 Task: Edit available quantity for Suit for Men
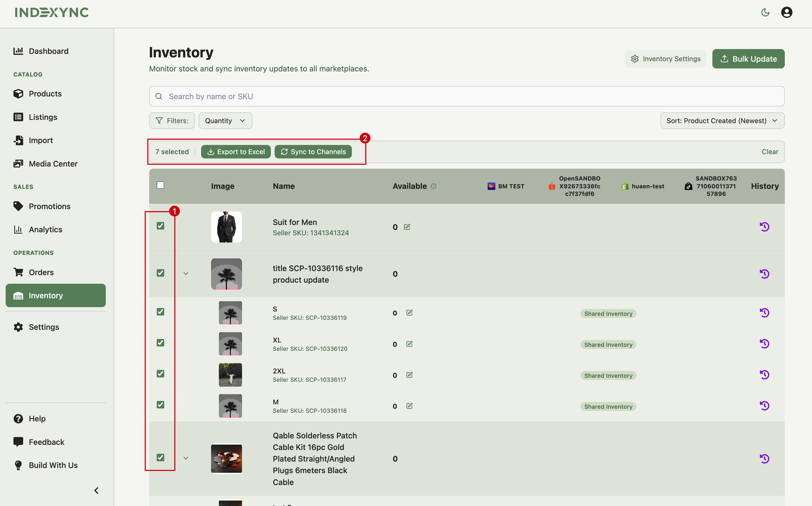point(407,227)
